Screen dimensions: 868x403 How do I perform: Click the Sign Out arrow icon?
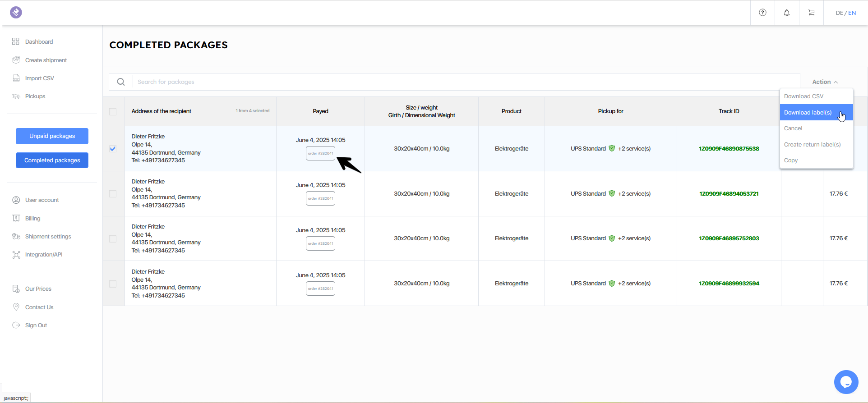click(16, 325)
